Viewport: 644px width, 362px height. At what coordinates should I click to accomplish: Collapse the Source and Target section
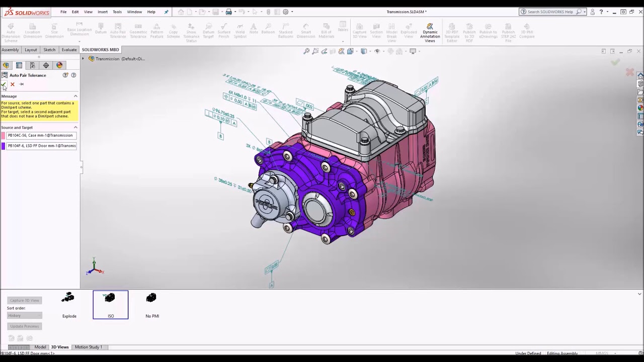[75, 127]
